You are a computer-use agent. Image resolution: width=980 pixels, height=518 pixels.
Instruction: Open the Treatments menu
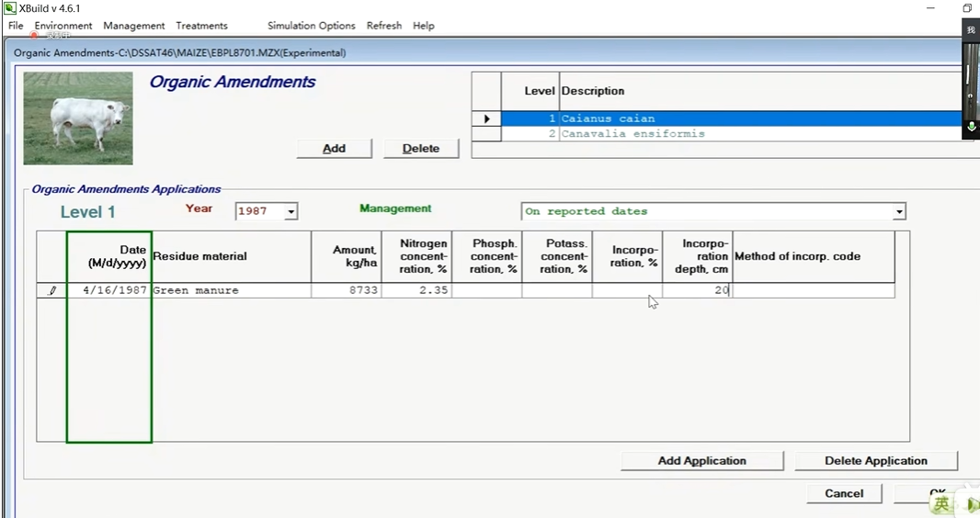[x=201, y=26]
